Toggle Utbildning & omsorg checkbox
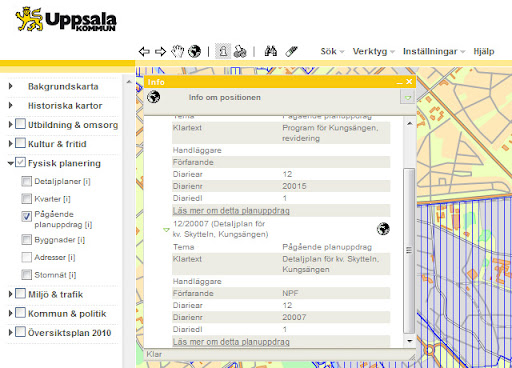 tap(21, 124)
